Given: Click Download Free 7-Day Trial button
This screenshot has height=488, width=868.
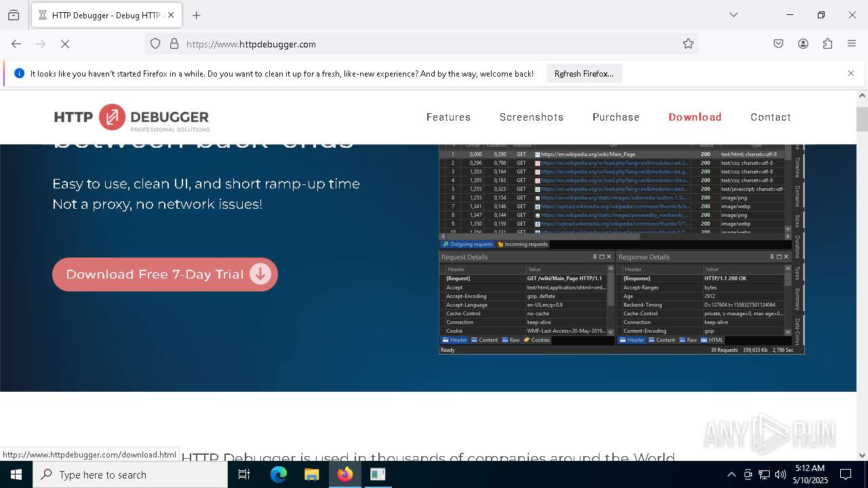Looking at the screenshot, I should pyautogui.click(x=165, y=274).
